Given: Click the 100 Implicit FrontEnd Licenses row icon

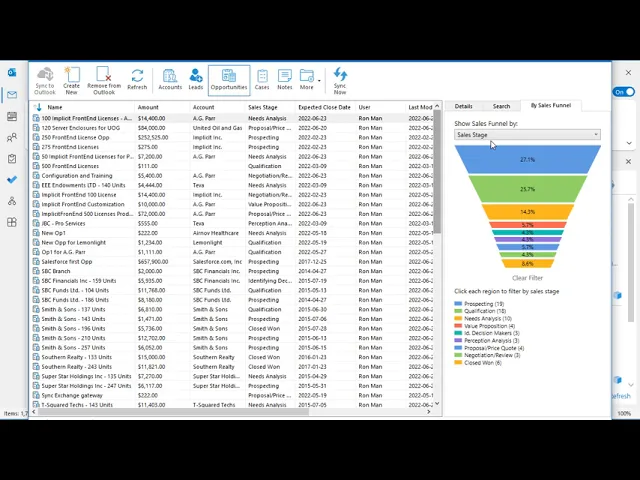Looking at the screenshot, I should 36,118.
